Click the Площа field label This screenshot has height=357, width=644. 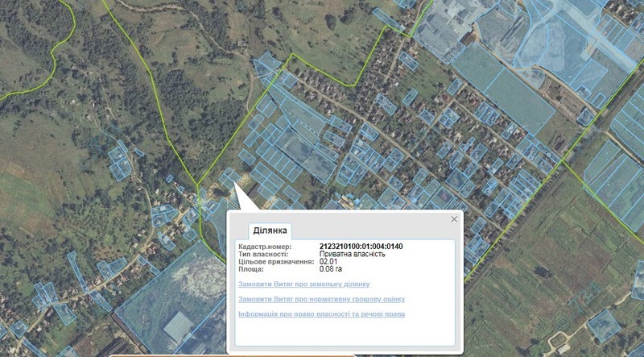tap(251, 269)
